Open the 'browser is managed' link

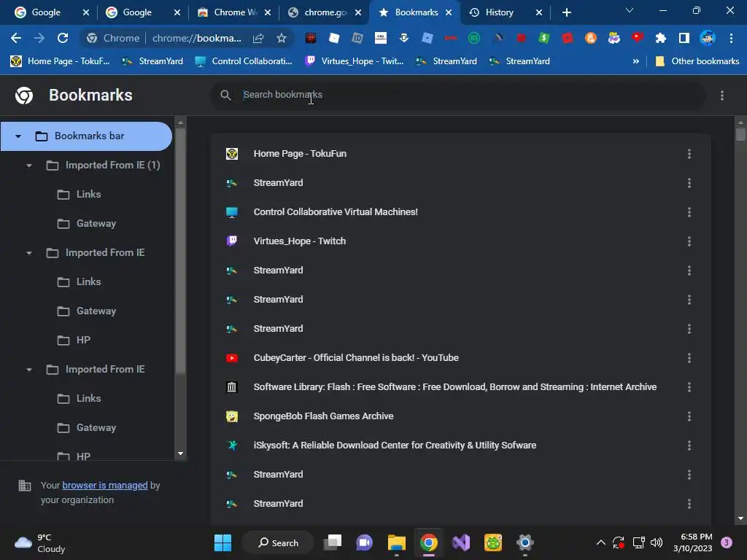[105, 485]
